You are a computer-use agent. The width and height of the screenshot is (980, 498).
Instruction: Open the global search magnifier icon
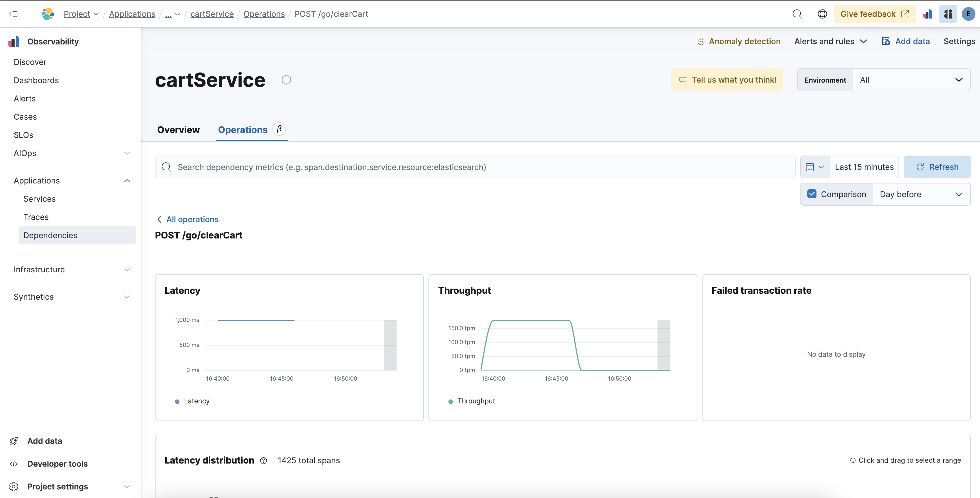pyautogui.click(x=797, y=14)
